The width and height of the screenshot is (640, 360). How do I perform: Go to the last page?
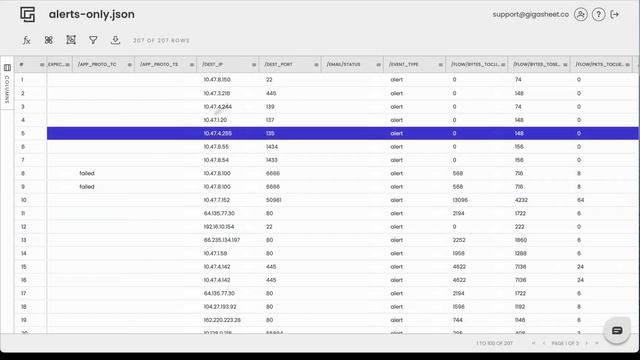[597, 343]
